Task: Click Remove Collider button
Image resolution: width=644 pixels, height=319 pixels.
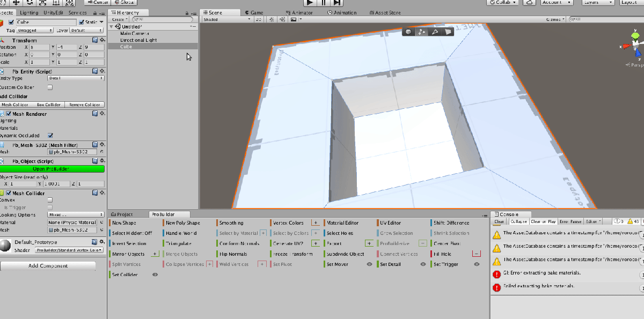Action: [x=84, y=105]
